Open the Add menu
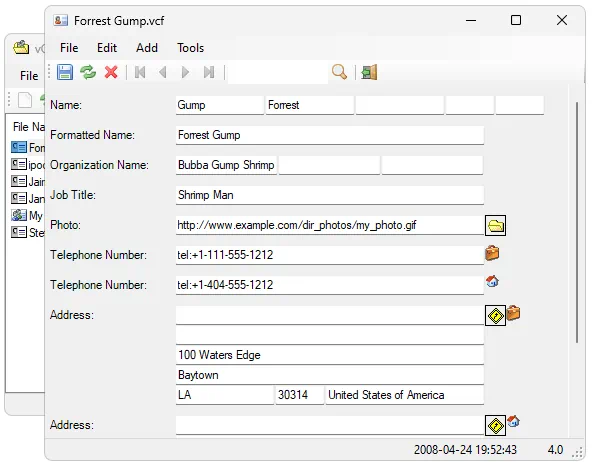592x462 pixels. click(x=147, y=48)
